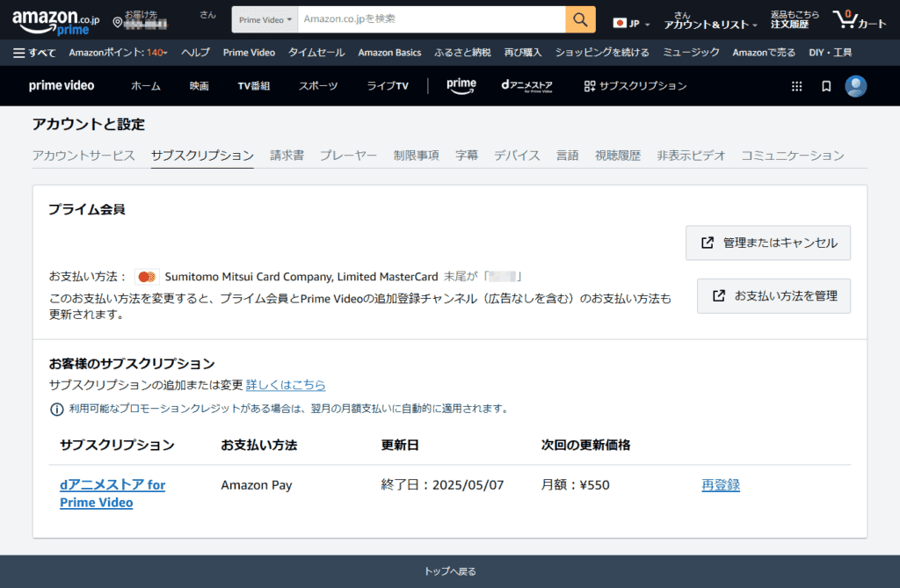Open the shopping cart icon
The height and width of the screenshot is (588, 900).
(859, 20)
